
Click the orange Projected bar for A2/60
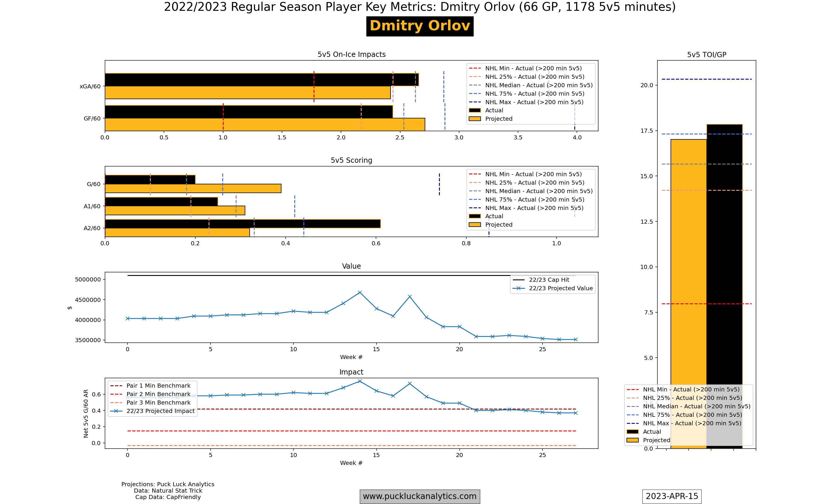click(x=177, y=233)
